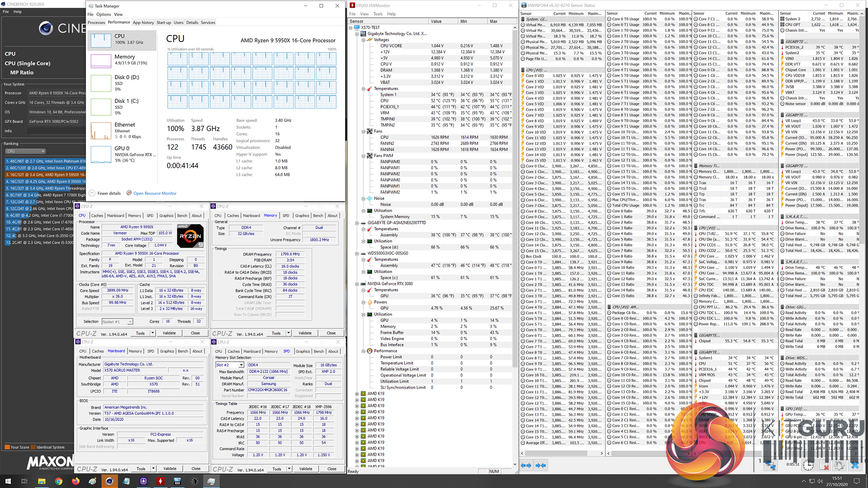Click Fewer details button in Task Manager

[108, 193]
